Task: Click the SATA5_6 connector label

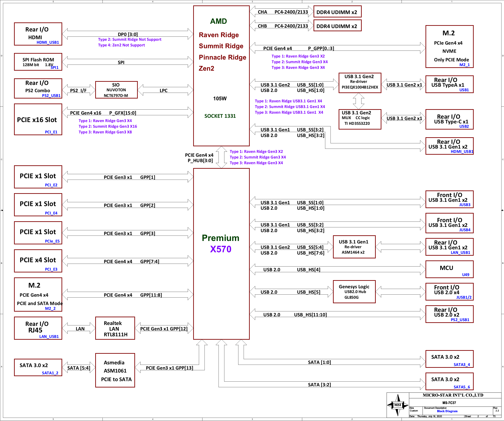Action: pyautogui.click(x=462, y=387)
